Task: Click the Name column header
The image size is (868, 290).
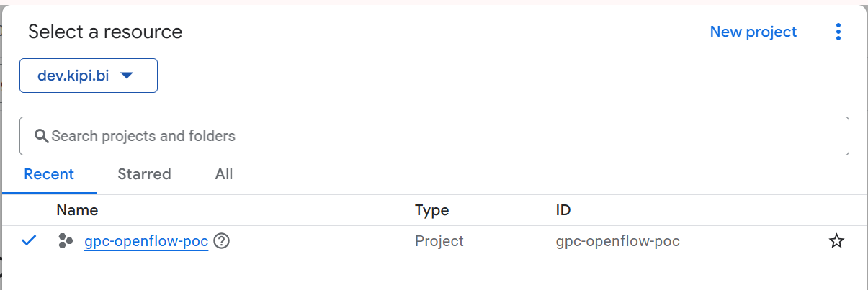Action: tap(77, 210)
